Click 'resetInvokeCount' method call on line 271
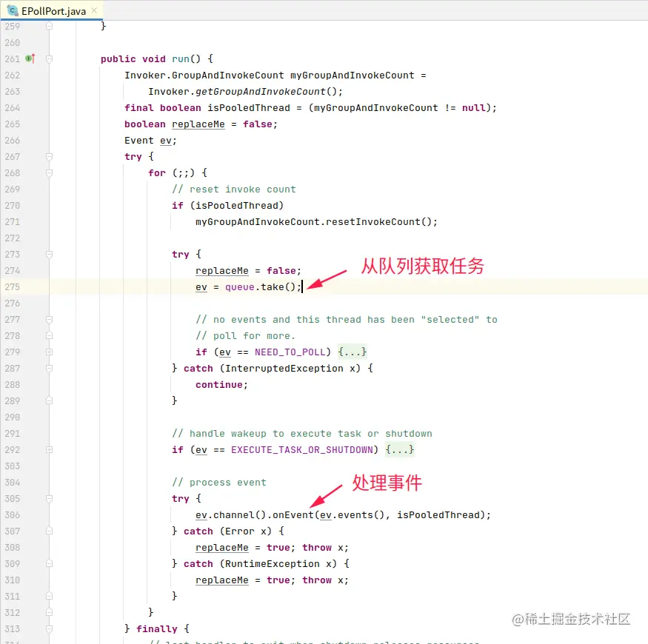The height and width of the screenshot is (644, 648). (373, 222)
